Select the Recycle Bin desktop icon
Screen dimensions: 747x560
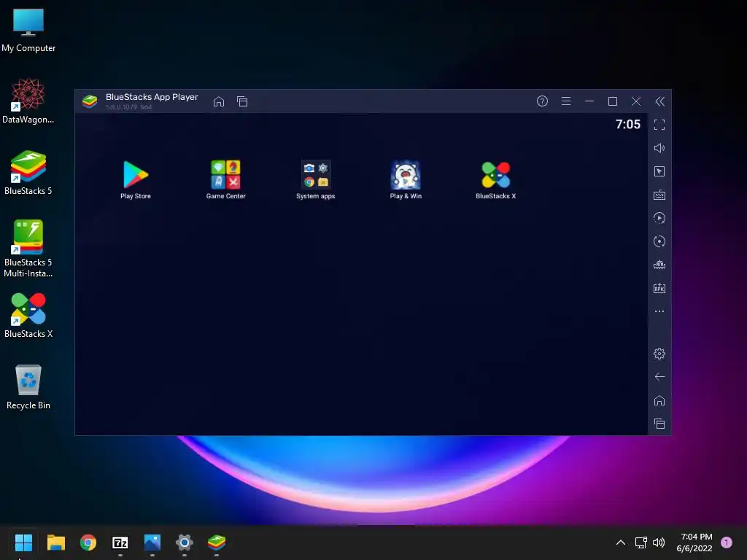[x=28, y=386]
